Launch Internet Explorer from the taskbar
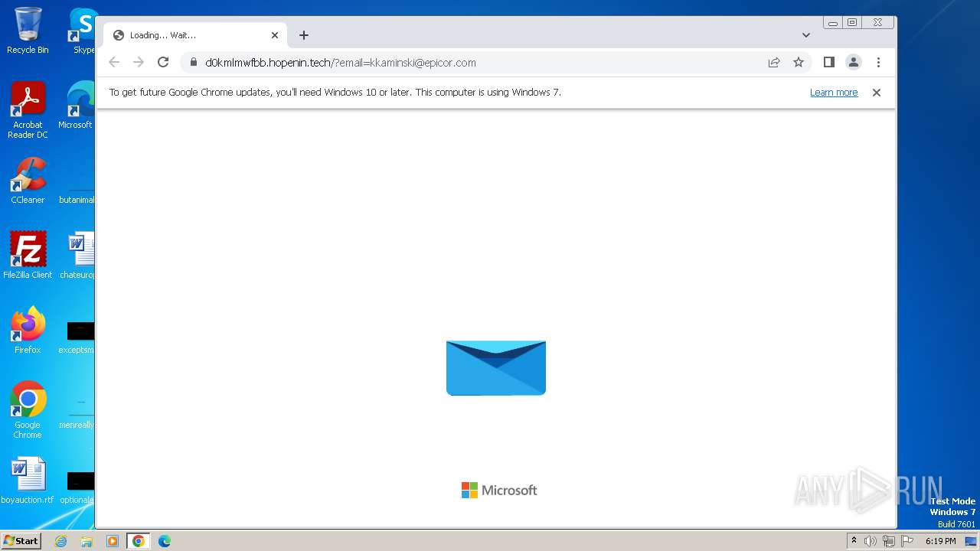 click(61, 541)
